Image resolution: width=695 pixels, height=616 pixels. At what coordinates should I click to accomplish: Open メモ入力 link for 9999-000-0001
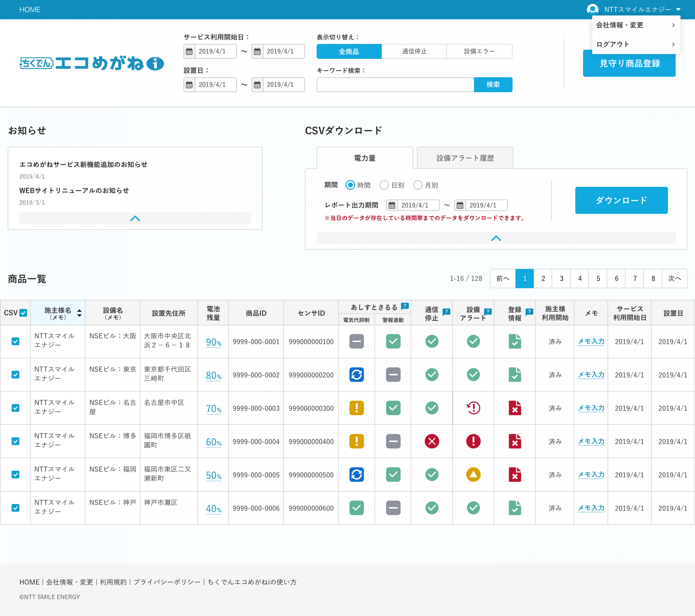(591, 341)
